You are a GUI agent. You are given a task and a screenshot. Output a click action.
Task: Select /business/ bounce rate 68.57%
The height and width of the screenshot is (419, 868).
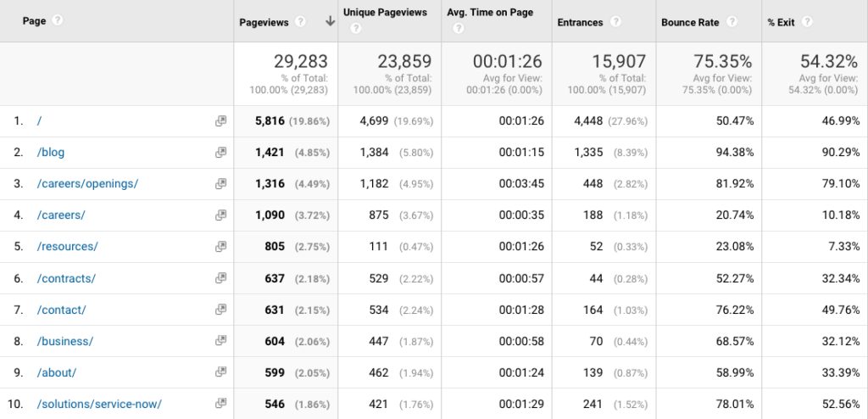(x=735, y=341)
